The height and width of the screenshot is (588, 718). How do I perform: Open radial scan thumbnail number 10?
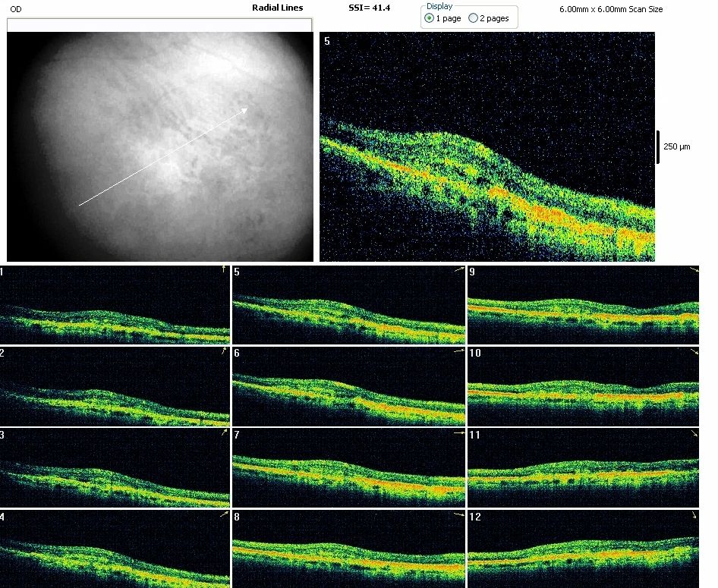pyautogui.click(x=583, y=386)
